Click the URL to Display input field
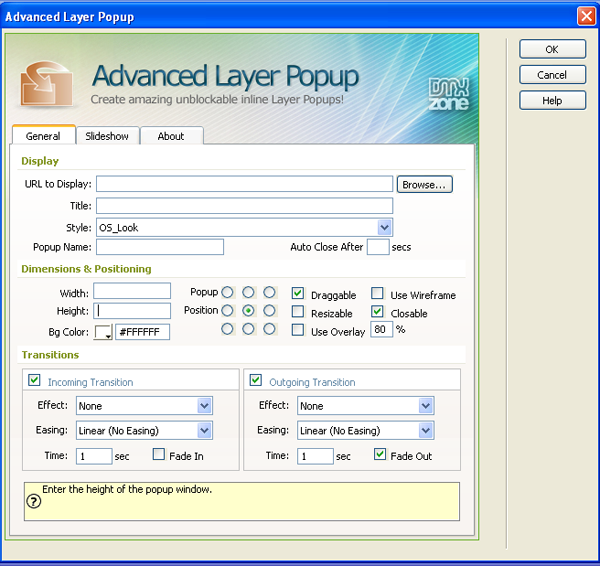600x566 pixels. 244,184
